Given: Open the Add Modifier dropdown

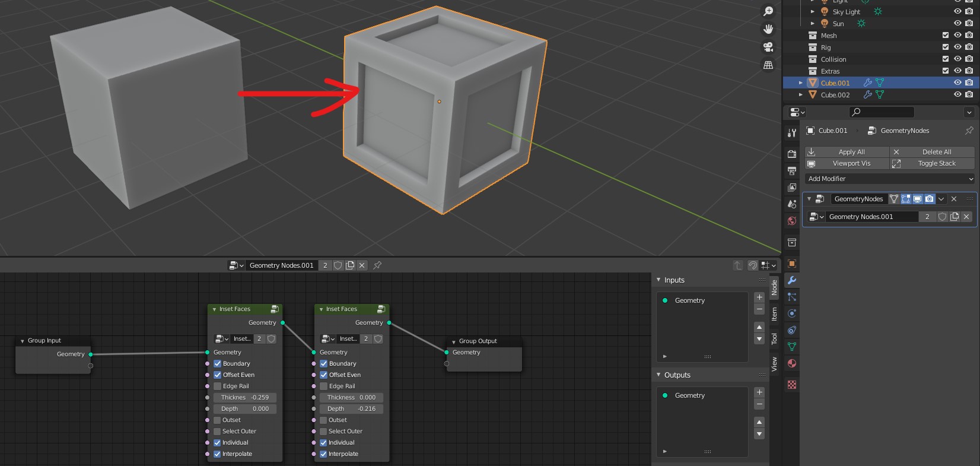Looking at the screenshot, I should pos(890,179).
